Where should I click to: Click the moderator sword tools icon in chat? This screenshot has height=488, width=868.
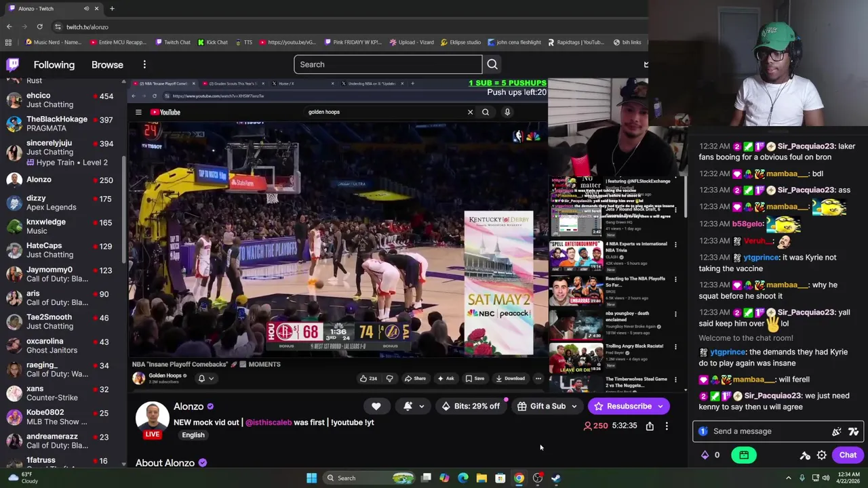(x=804, y=455)
